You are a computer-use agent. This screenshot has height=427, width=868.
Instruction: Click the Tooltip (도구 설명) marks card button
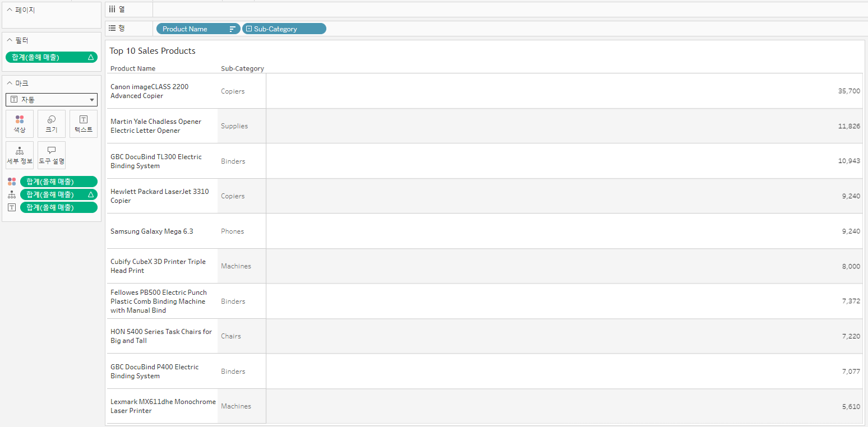[x=52, y=155]
